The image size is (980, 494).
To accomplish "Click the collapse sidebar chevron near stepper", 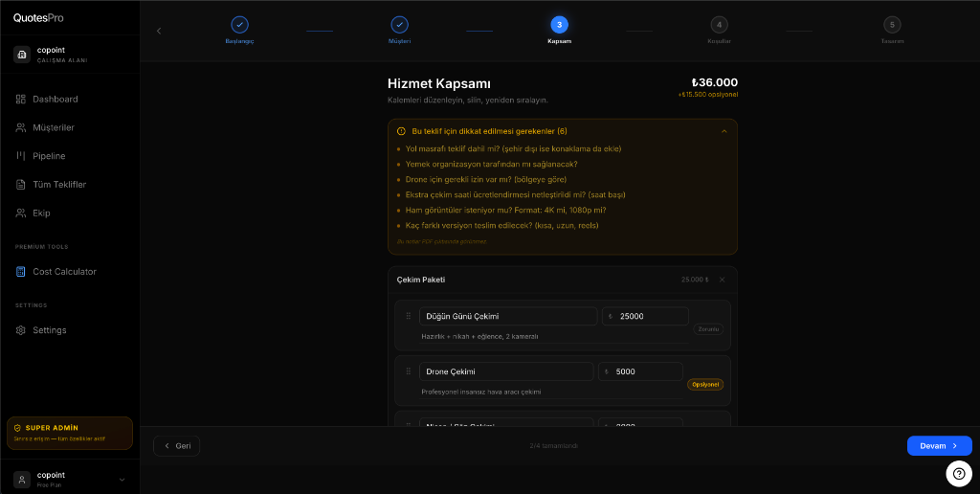I will click(159, 31).
